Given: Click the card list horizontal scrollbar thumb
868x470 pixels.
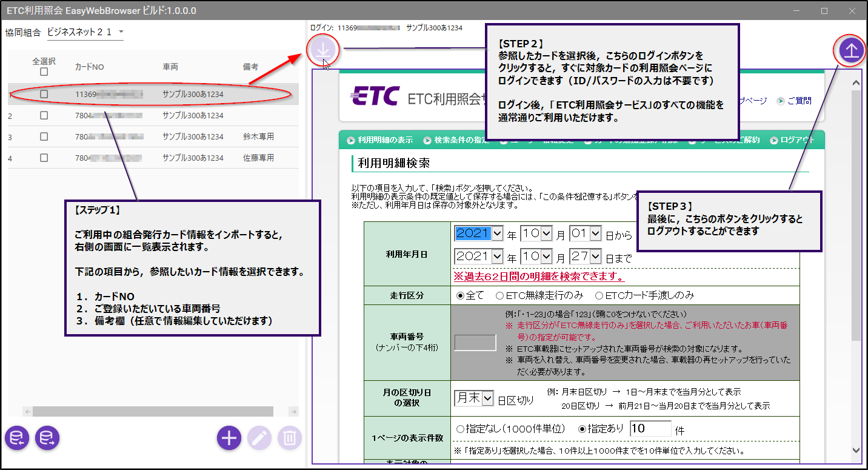Looking at the screenshot, I should coord(153,411).
